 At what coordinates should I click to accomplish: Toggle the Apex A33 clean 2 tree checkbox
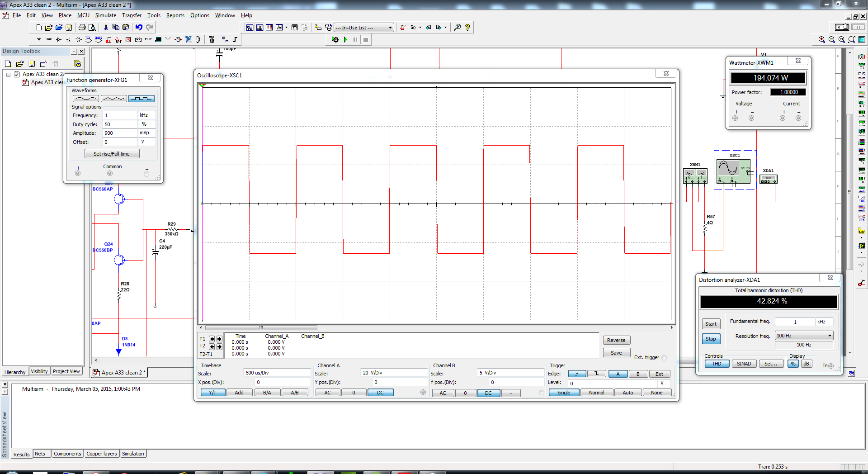[17, 74]
